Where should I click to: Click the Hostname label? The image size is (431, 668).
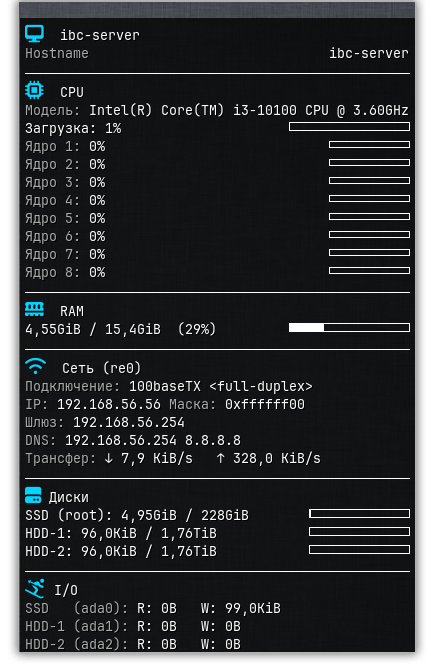point(57,53)
